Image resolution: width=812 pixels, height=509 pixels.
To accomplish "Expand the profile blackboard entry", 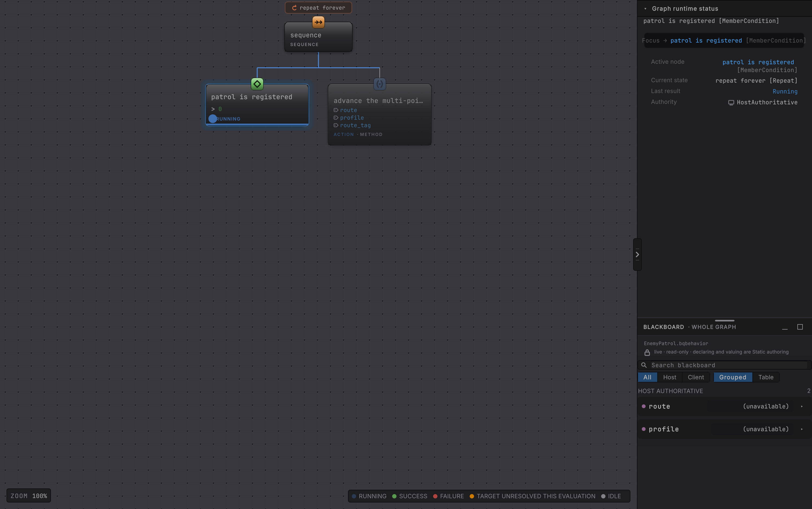I will coord(801,429).
